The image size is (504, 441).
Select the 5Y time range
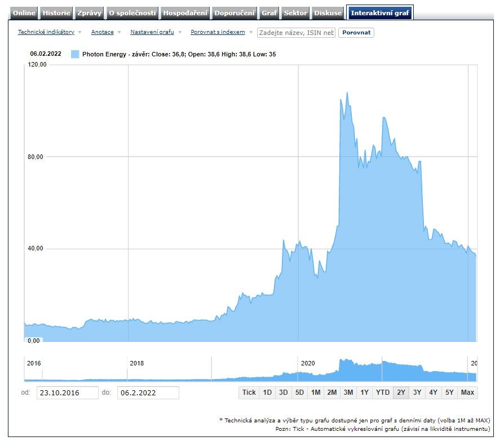pos(449,393)
